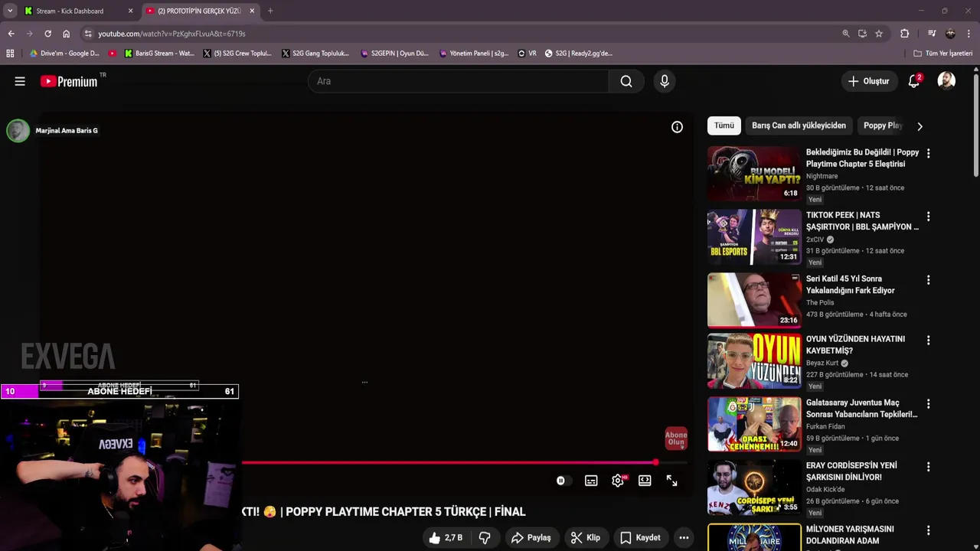This screenshot has height=551, width=980.
Task: Open the player settings gear
Action: point(618,481)
